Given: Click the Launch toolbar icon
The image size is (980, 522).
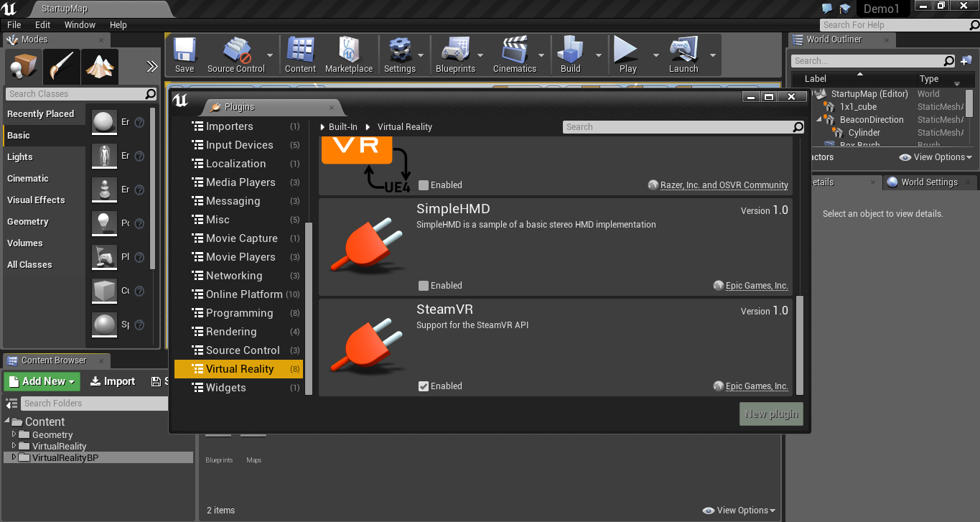Looking at the screenshot, I should (x=683, y=55).
